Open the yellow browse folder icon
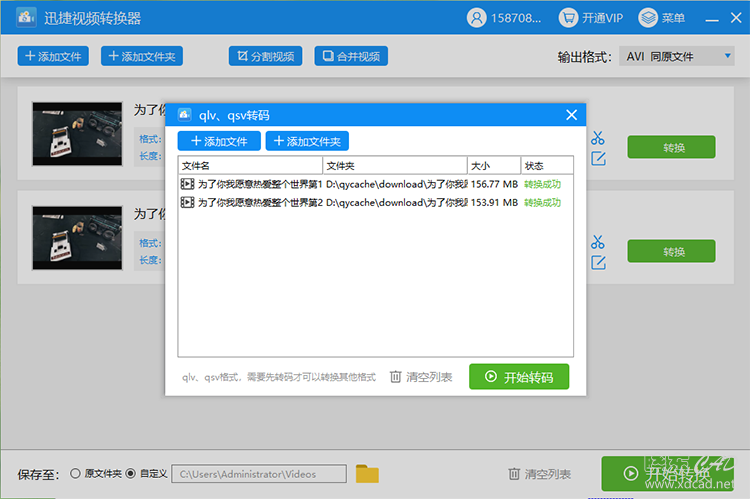 click(367, 474)
